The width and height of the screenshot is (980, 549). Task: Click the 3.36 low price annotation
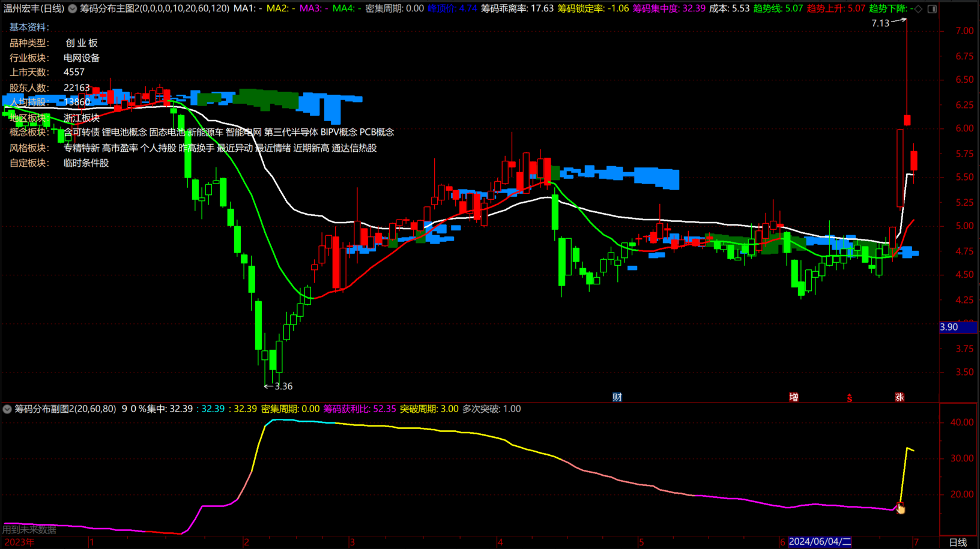coord(283,386)
